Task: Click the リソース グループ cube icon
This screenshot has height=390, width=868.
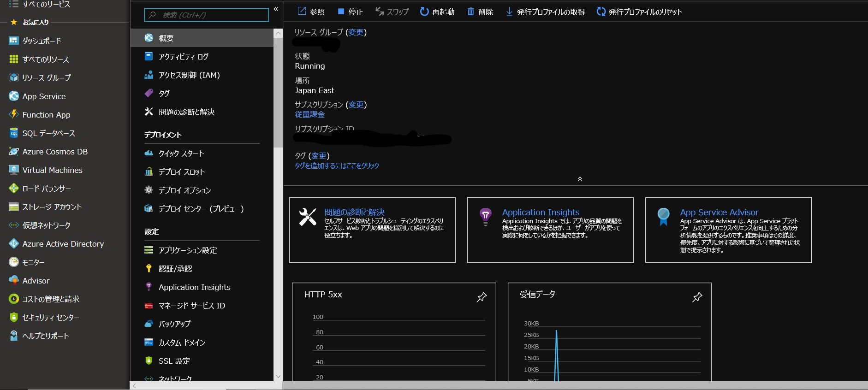Action: (14, 77)
